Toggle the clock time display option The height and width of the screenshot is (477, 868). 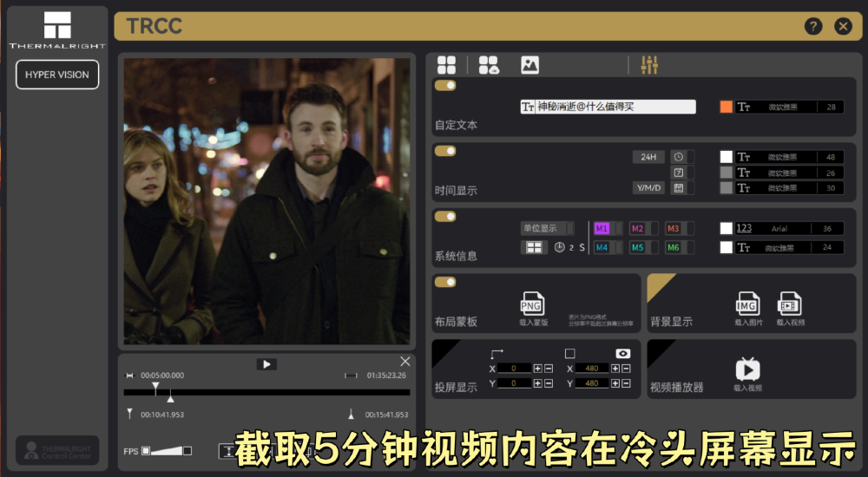pyautogui.click(x=682, y=157)
